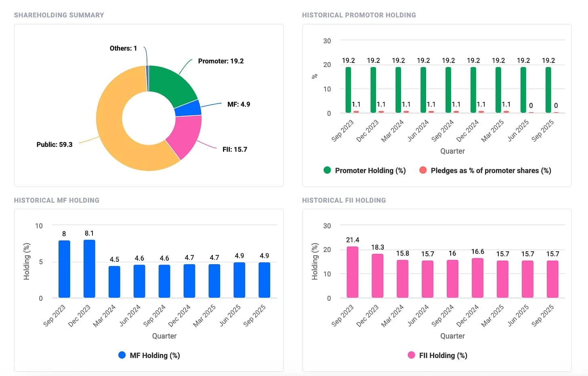Click the green Sep 2023 promoter holding bar
Screen dimensions: 588x376
pyautogui.click(x=349, y=90)
